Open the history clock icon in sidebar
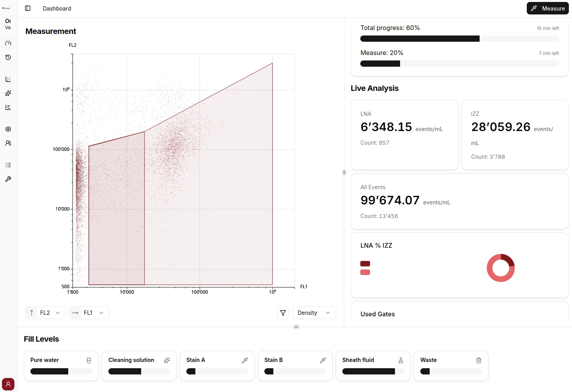Screen dimensions: 572x392 click(8, 57)
